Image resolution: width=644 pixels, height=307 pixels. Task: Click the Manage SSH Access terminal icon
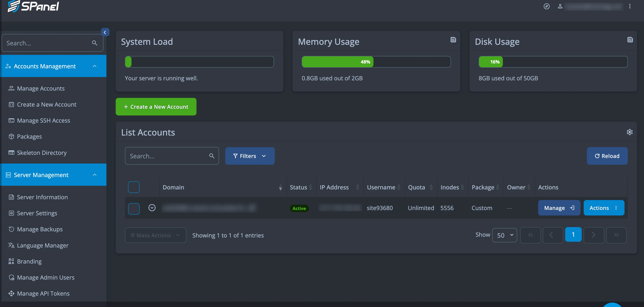11,120
